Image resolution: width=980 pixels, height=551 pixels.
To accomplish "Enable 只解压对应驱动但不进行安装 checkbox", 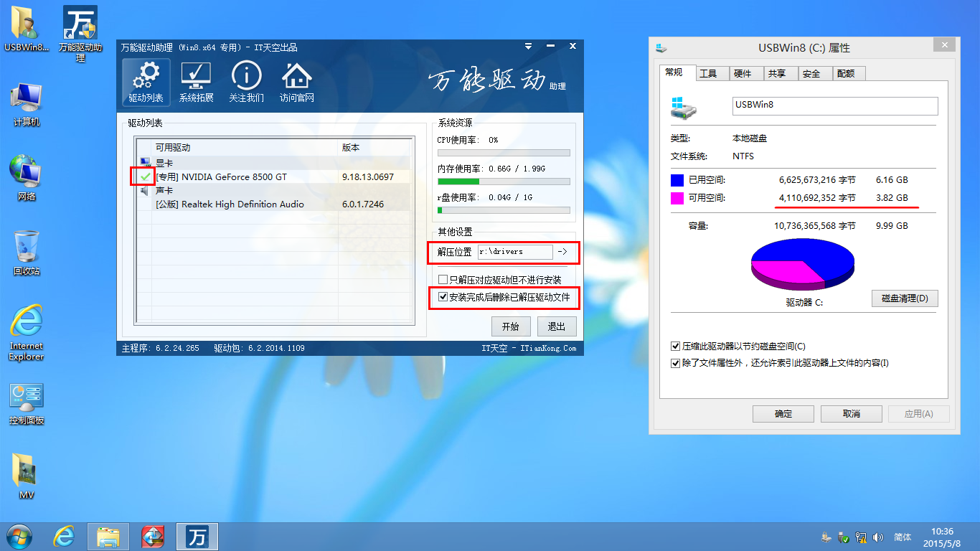I will click(443, 280).
